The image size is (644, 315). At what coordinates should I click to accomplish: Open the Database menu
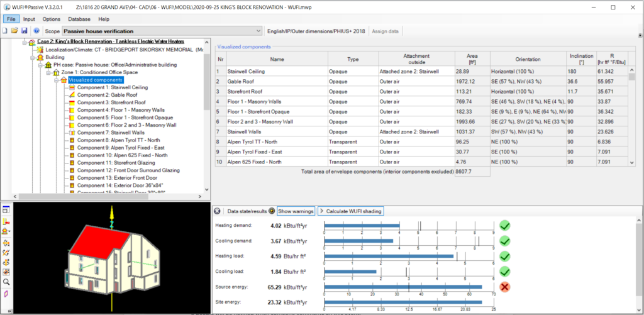79,19
